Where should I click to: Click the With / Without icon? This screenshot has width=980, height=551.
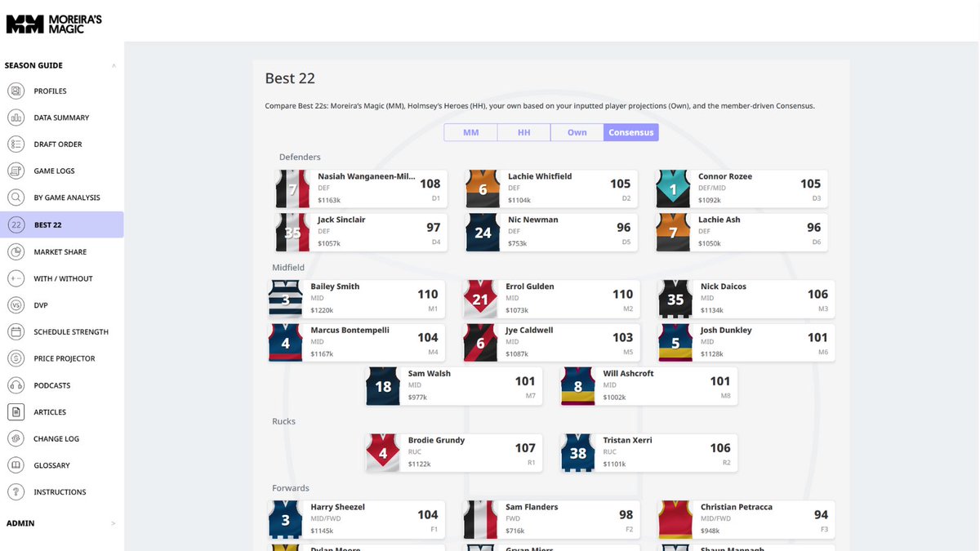[x=16, y=278]
